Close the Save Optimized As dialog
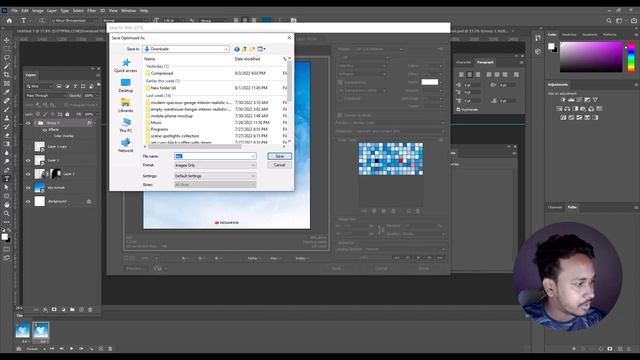 (289, 38)
